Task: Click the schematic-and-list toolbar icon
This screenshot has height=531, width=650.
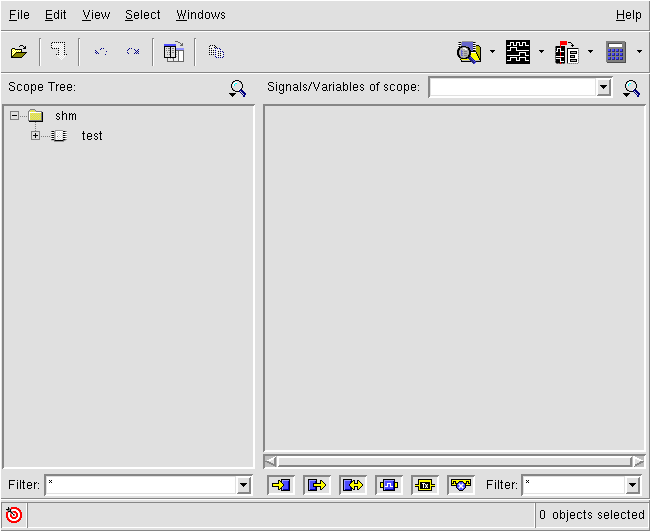Action: point(567,52)
